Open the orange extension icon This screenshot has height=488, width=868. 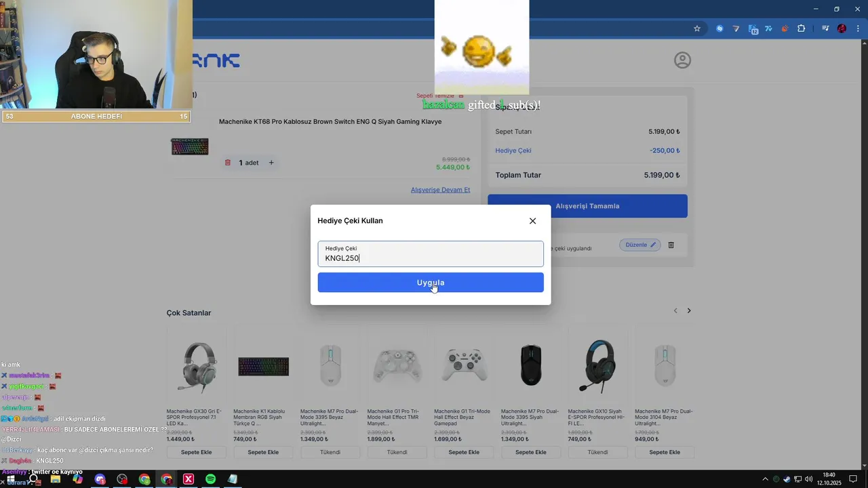coord(785,28)
